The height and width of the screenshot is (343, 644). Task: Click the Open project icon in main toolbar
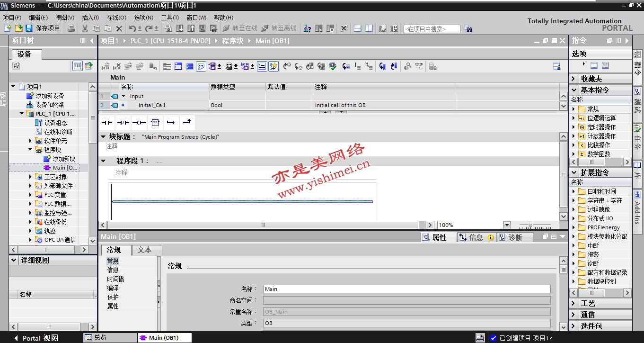pyautogui.click(x=19, y=28)
